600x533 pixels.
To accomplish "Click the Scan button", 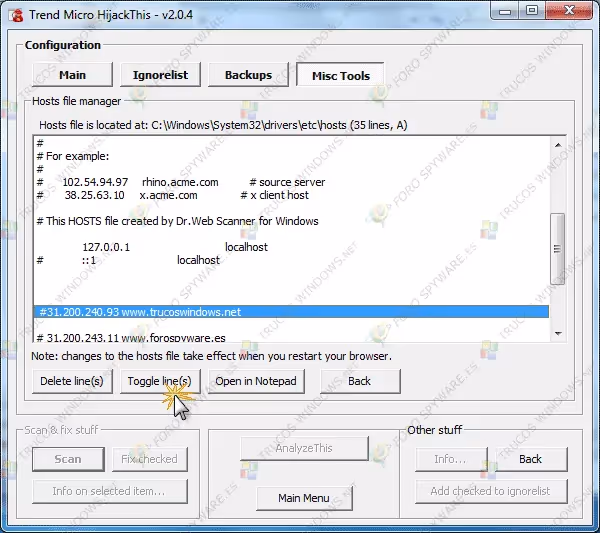I will point(68,459).
